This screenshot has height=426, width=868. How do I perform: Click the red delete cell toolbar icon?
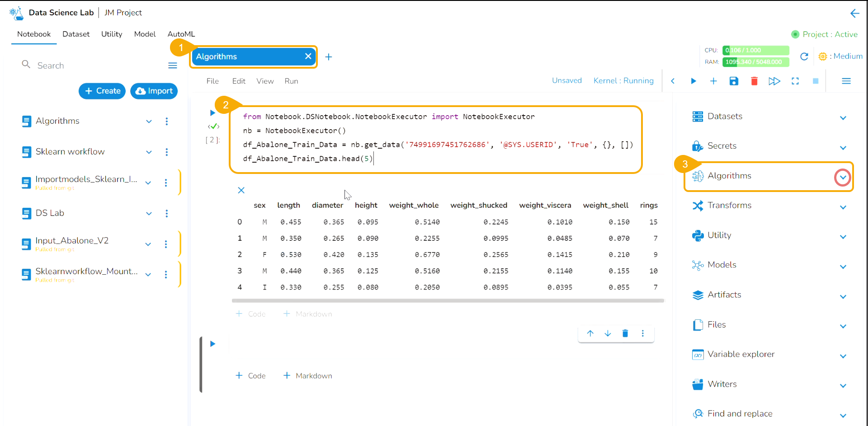[x=754, y=81]
